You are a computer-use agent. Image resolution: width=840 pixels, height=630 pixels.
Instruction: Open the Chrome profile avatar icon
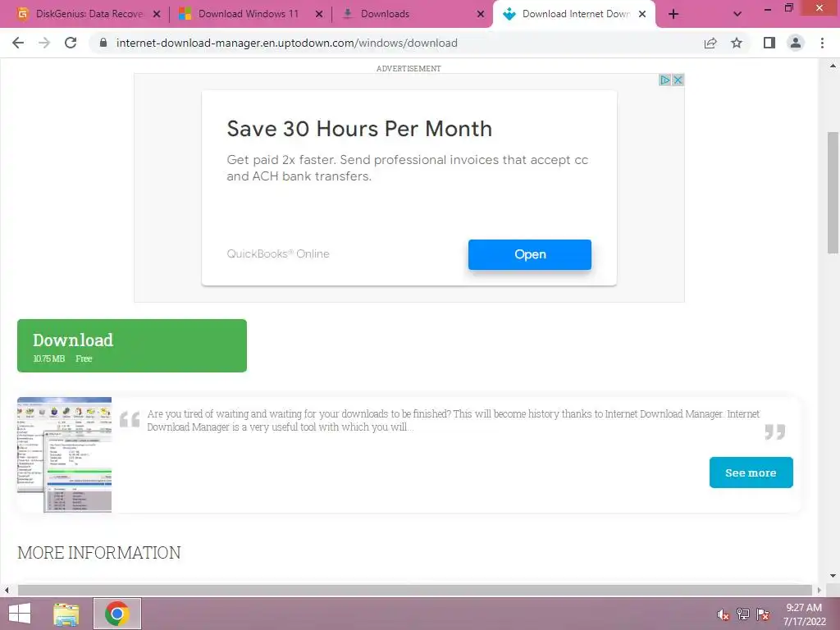point(796,43)
